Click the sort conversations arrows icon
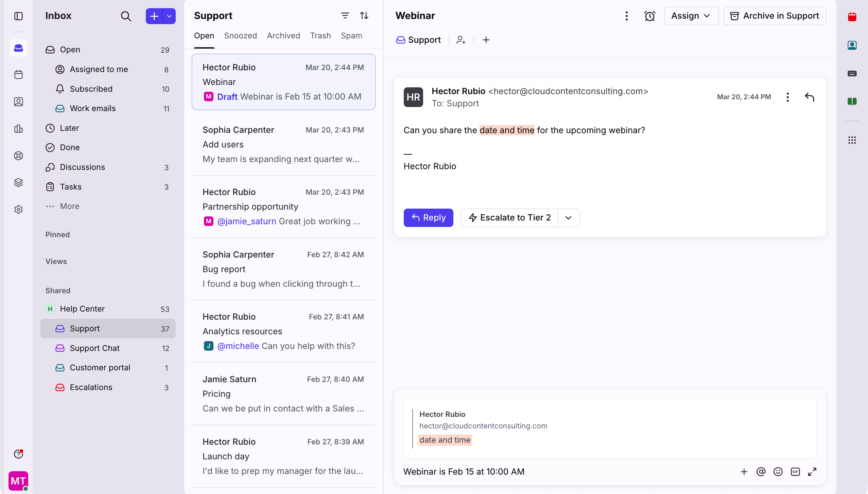Screen dimensions: 868x494 click(x=364, y=16)
